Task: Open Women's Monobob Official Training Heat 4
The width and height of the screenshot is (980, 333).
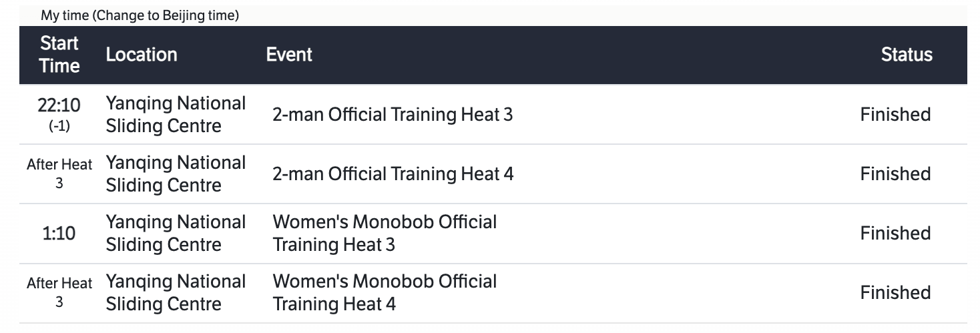Action: 385,293
